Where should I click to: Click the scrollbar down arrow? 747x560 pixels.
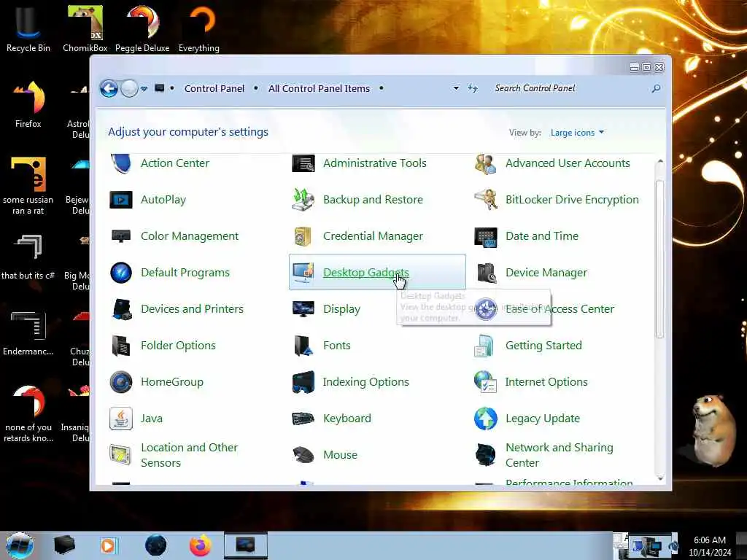pos(659,478)
